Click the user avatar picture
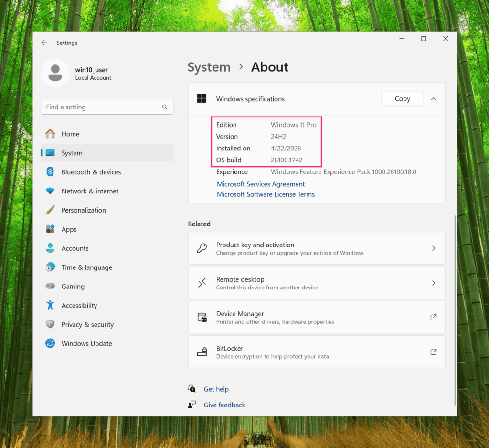The height and width of the screenshot is (448, 489). pyautogui.click(x=55, y=73)
